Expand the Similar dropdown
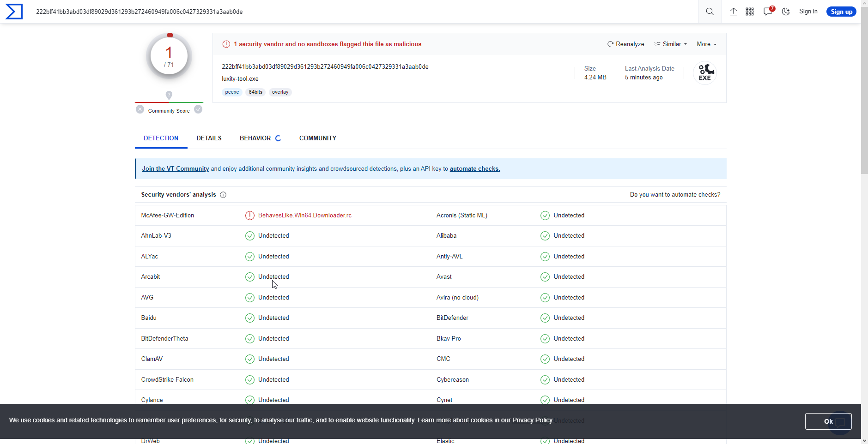This screenshot has height=444, width=868. (x=671, y=44)
